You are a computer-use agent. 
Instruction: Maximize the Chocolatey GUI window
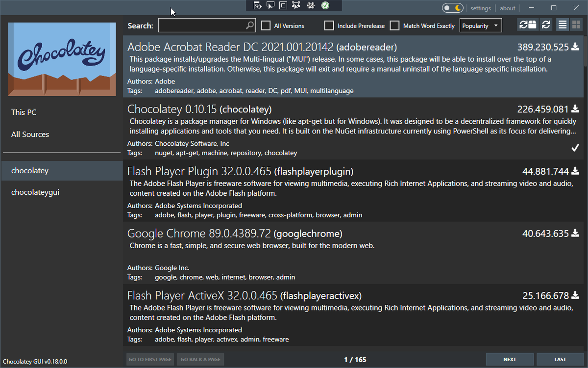coord(554,8)
